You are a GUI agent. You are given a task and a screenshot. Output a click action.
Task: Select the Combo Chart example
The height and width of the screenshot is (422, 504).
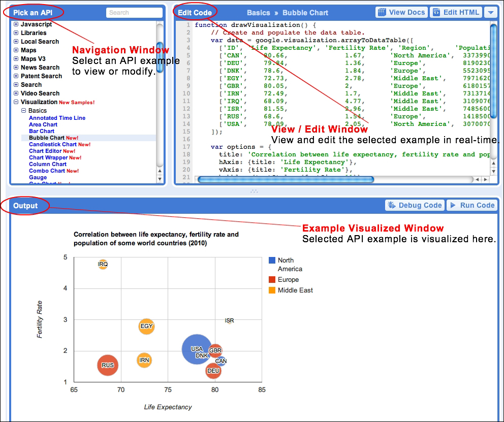coord(47,171)
